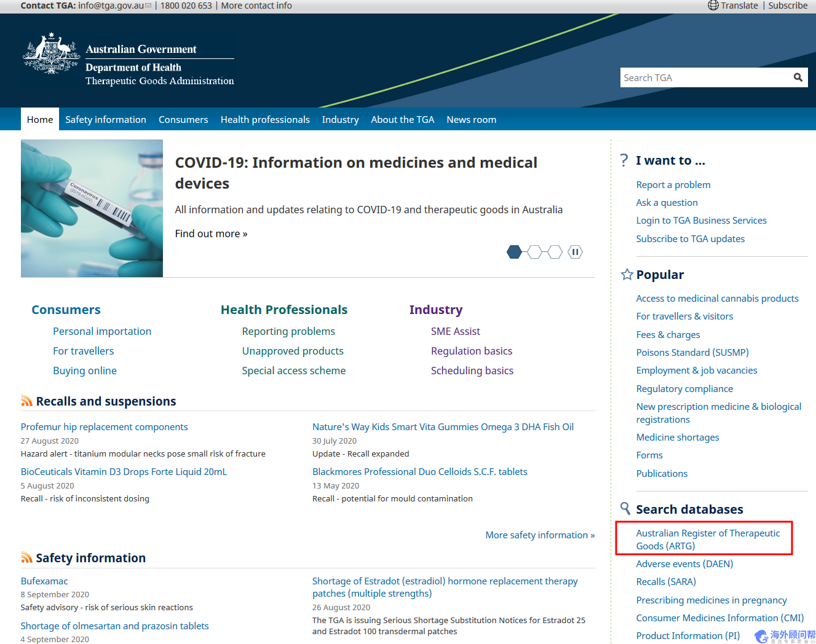Viewport: 816px width, 644px height.
Task: Click the Subscribe link in top bar
Action: coord(788,6)
